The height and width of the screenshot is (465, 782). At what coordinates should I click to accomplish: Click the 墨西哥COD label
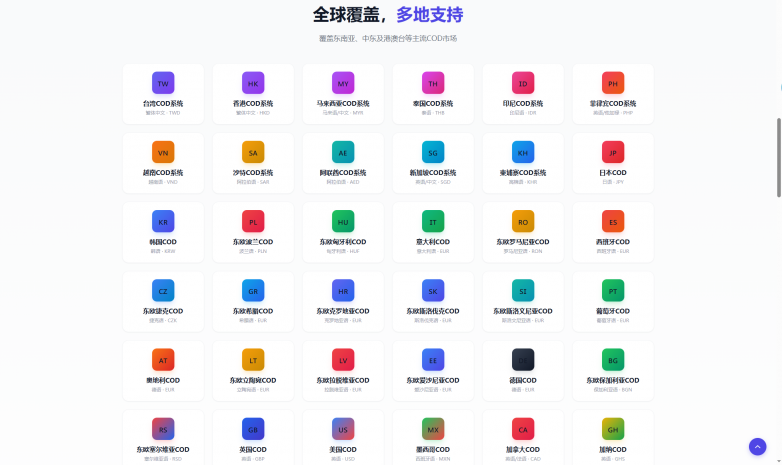433,450
